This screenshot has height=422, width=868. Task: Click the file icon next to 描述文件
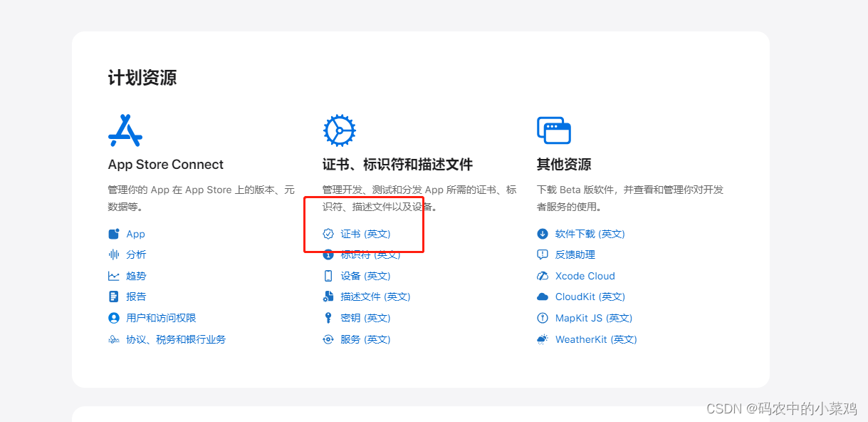tap(328, 297)
